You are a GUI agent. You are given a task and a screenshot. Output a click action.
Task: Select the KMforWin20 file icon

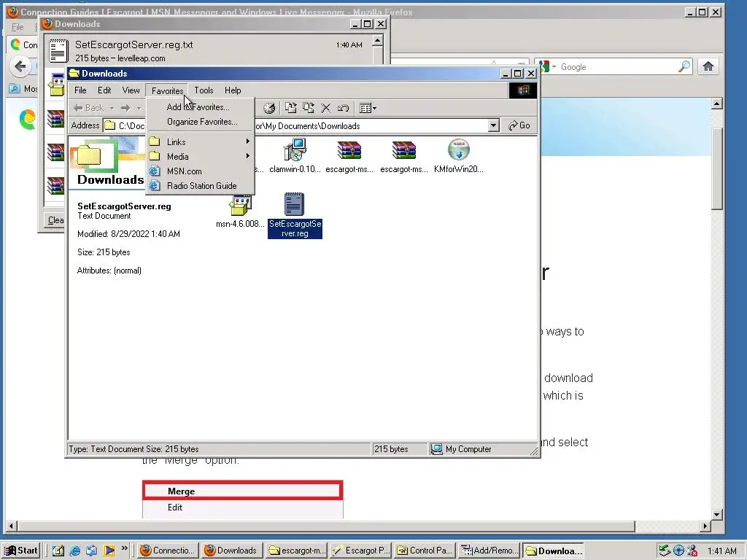tap(458, 156)
